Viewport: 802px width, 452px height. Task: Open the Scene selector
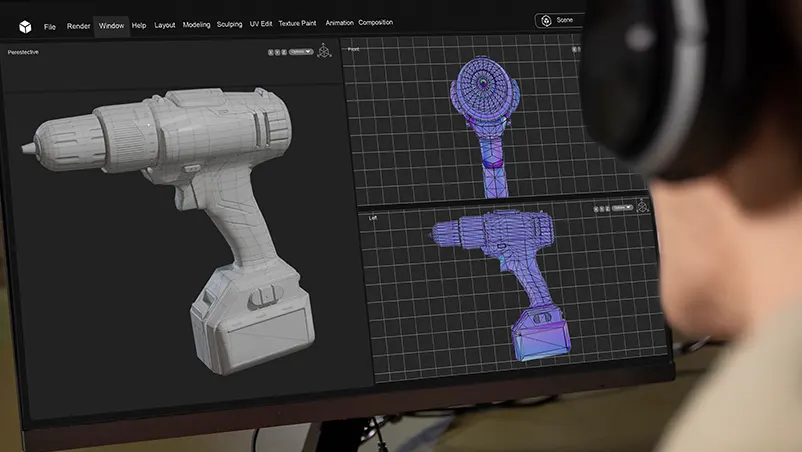[x=560, y=20]
